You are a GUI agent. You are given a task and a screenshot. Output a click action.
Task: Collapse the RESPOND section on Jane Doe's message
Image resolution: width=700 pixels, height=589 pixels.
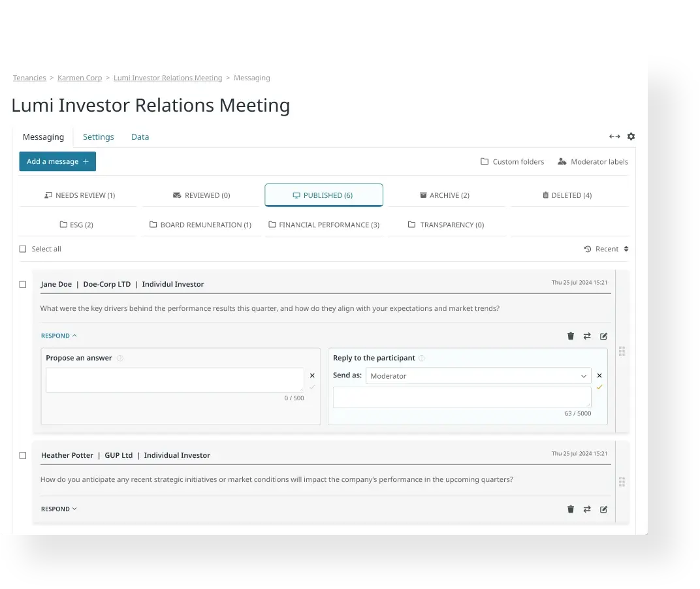(x=58, y=335)
